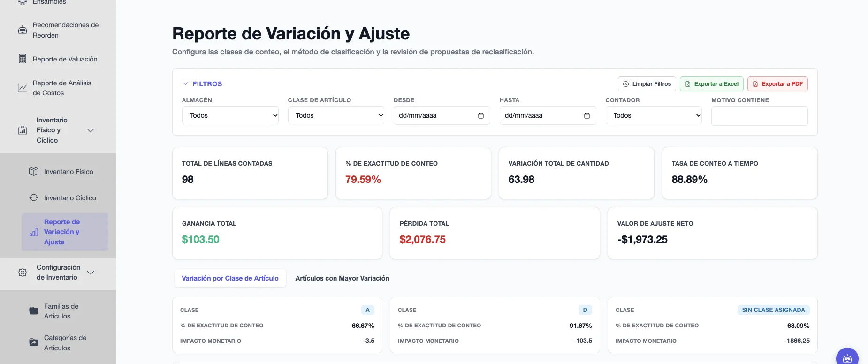Open the Contador dropdown
This screenshot has height=364, width=868.
[x=654, y=115]
